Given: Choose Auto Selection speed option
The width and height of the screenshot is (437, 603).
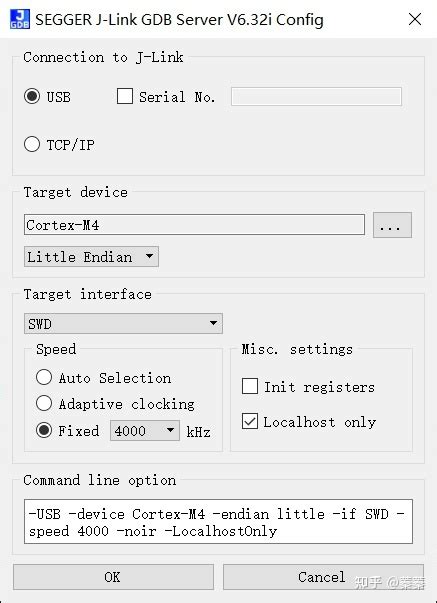Looking at the screenshot, I should pyautogui.click(x=44, y=377).
